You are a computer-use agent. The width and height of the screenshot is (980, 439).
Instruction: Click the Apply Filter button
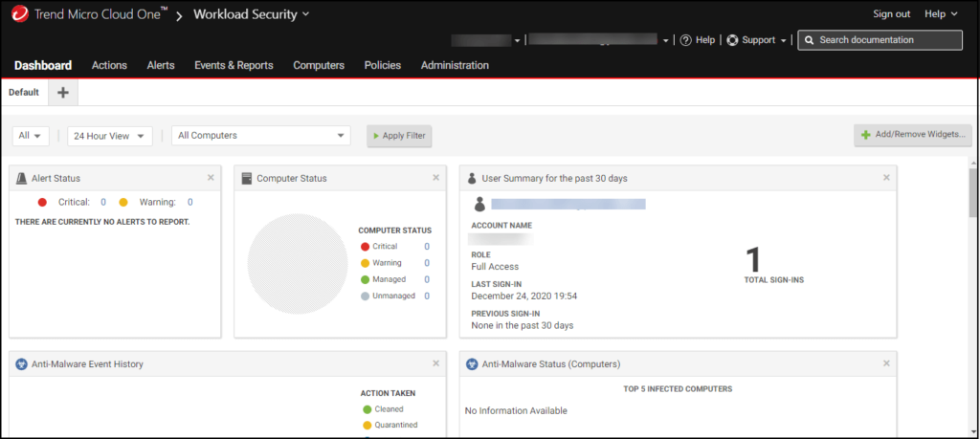click(399, 136)
